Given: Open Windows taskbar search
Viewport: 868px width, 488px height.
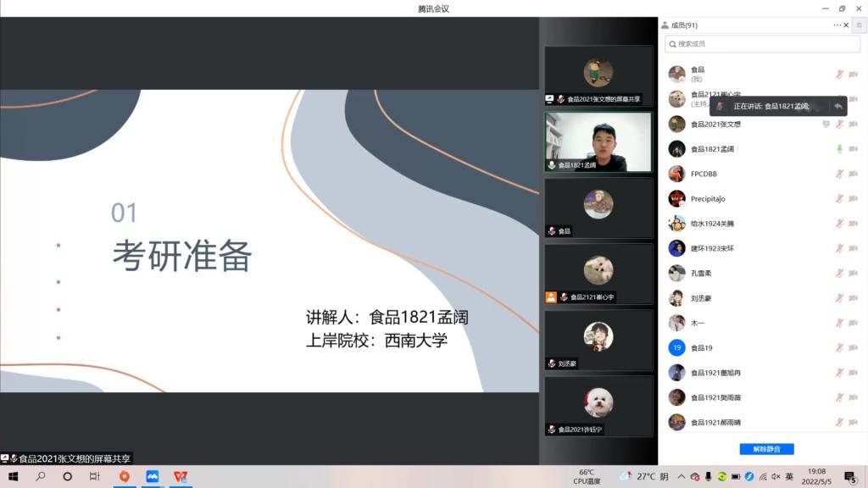Looking at the screenshot, I should [x=41, y=476].
